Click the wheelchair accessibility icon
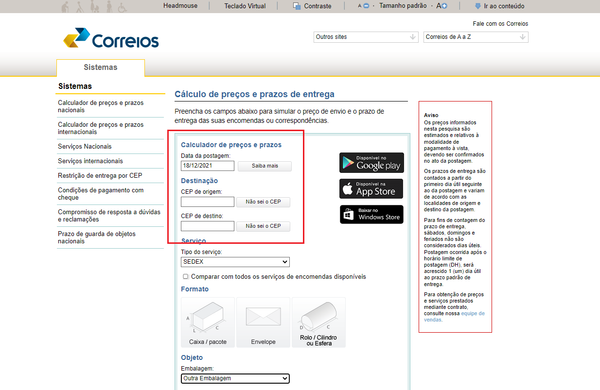Image resolution: width=600 pixels, height=390 pixels. click(122, 7)
